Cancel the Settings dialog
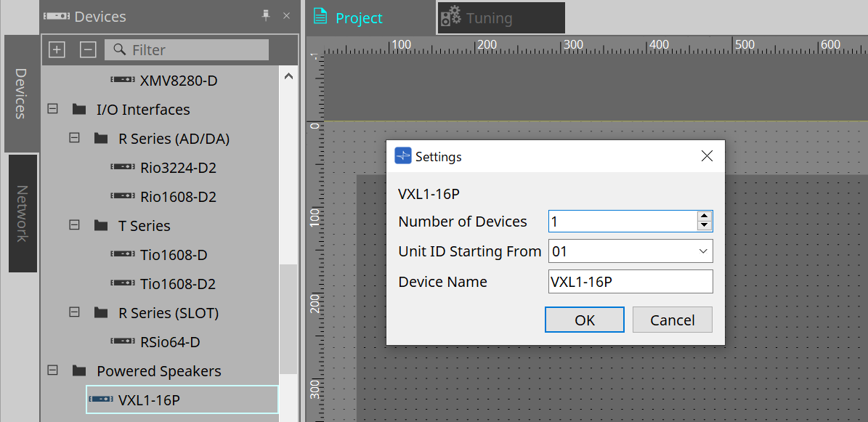Image resolution: width=868 pixels, height=422 pixels. pyautogui.click(x=672, y=320)
